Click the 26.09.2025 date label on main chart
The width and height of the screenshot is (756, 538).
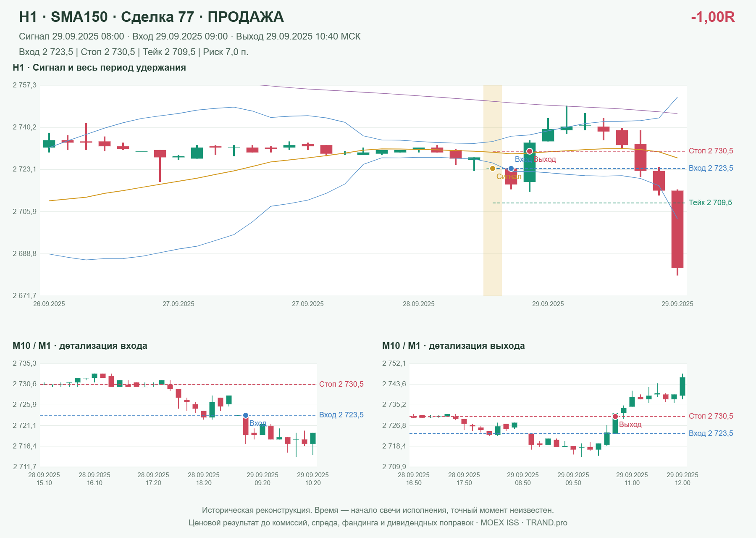pos(49,304)
